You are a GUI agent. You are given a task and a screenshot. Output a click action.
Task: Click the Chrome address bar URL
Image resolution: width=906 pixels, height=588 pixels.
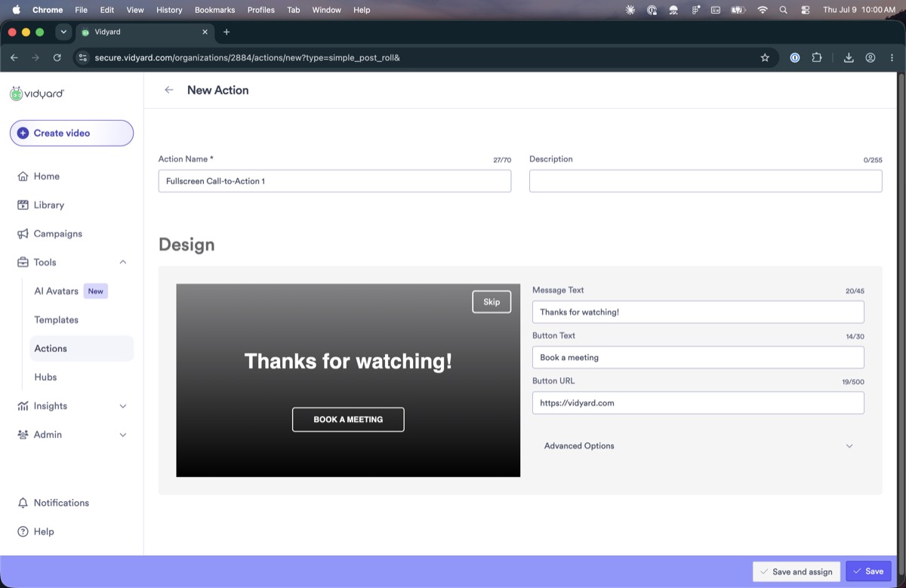pos(247,57)
